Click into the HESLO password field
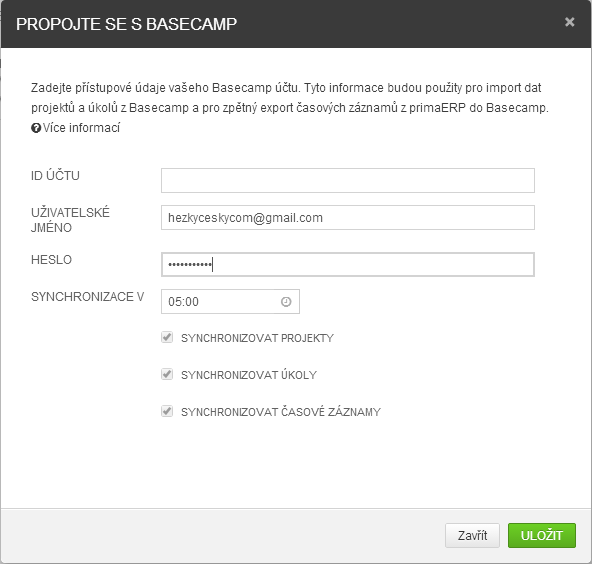 click(348, 264)
